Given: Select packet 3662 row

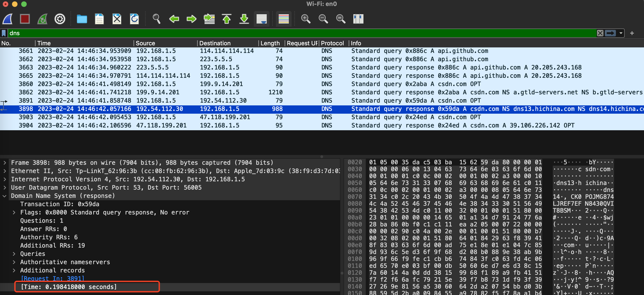Looking at the screenshot, I should 322,59.
